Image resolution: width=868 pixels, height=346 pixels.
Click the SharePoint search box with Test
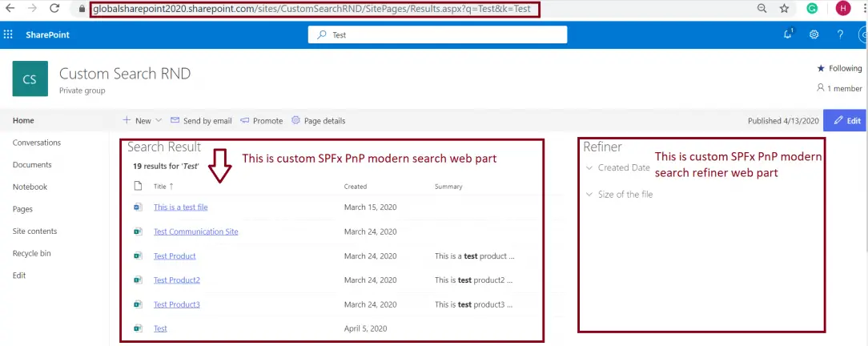[437, 34]
